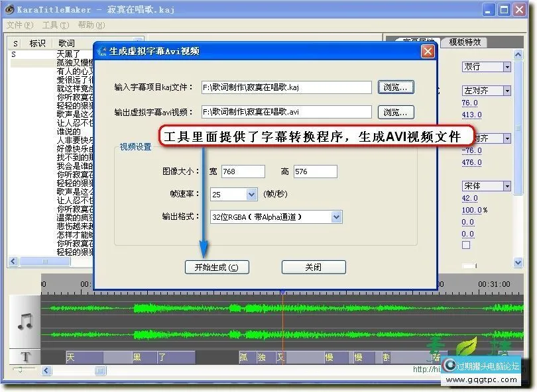This screenshot has width=537, height=392.
Task: Click the 100.0% scale value
Action: click(x=475, y=210)
